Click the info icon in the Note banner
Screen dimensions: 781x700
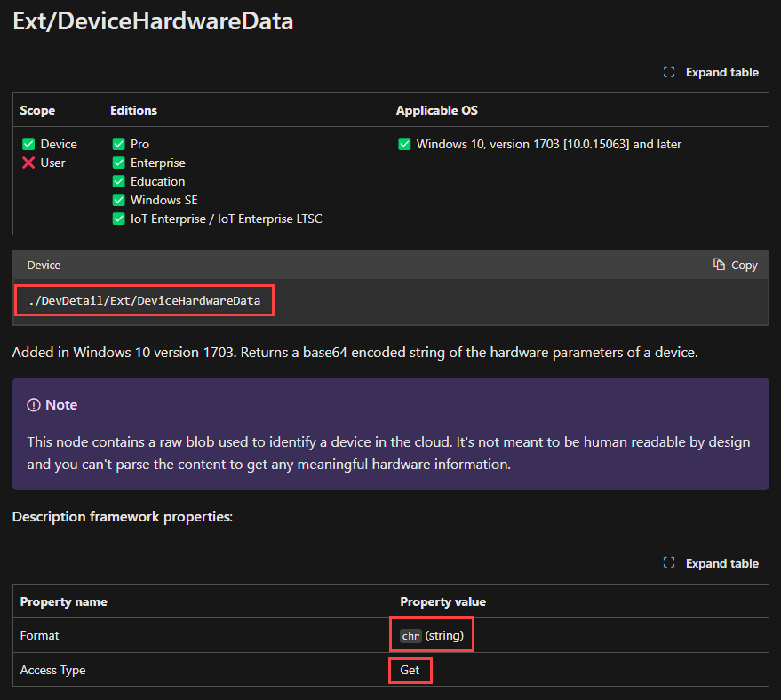[33, 404]
